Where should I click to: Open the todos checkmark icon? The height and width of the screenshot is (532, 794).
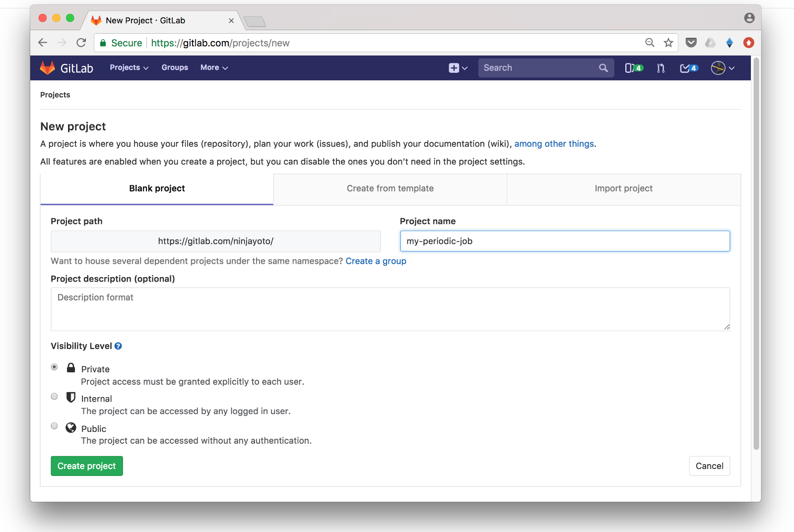(x=688, y=68)
